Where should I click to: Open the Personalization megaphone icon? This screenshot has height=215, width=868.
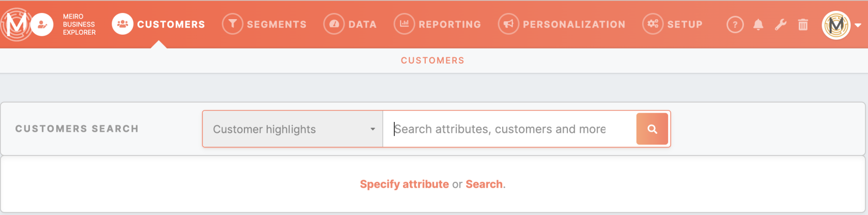click(508, 24)
